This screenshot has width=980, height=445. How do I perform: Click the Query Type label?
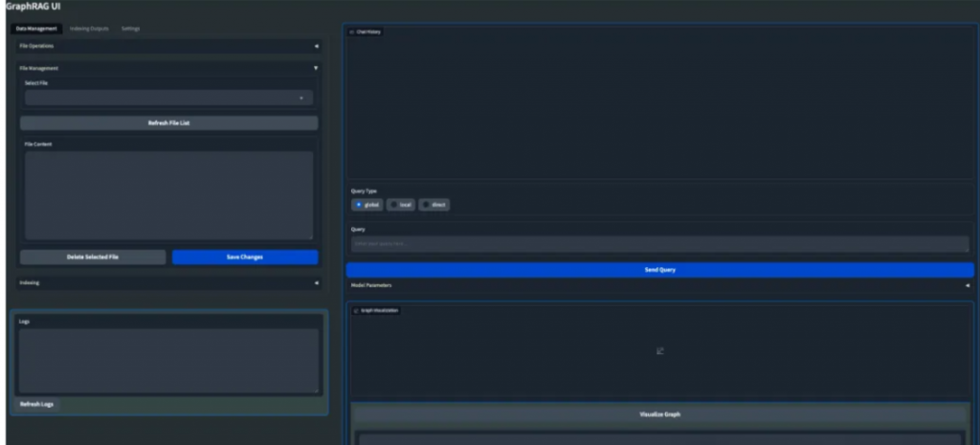tap(365, 191)
